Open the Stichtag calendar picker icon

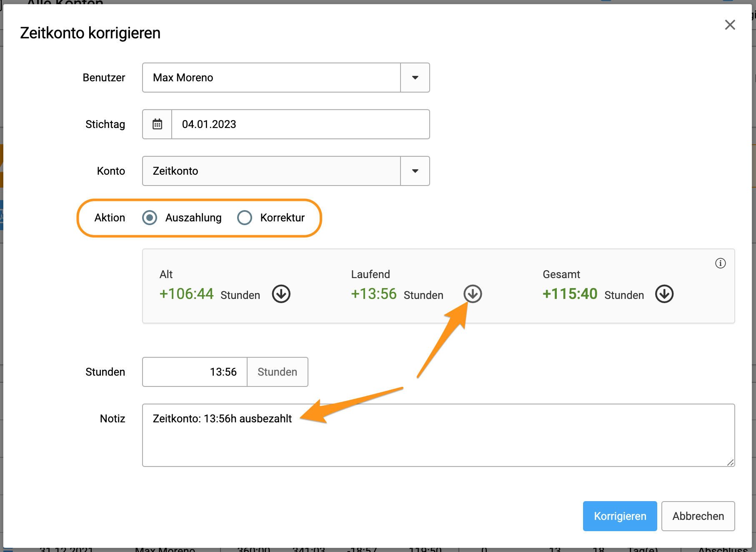pyautogui.click(x=157, y=124)
